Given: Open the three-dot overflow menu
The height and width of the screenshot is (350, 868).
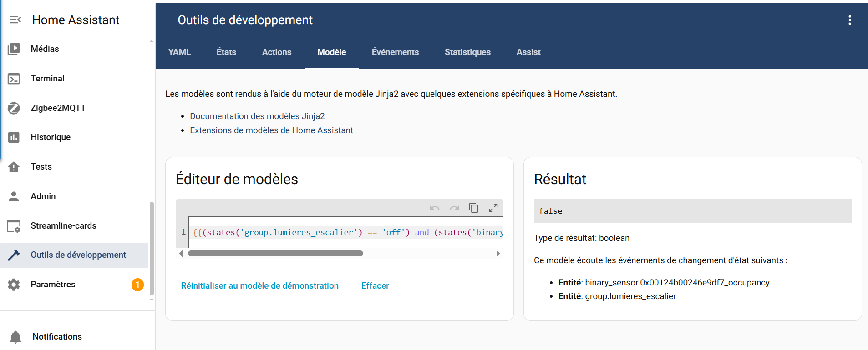Looking at the screenshot, I should click(x=849, y=20).
